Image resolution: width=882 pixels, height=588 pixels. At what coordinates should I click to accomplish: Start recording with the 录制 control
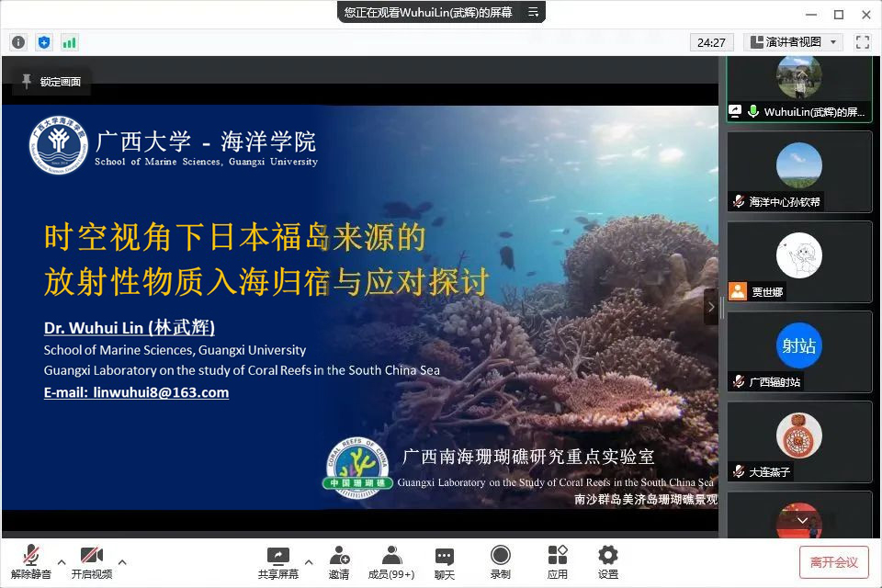(500, 561)
